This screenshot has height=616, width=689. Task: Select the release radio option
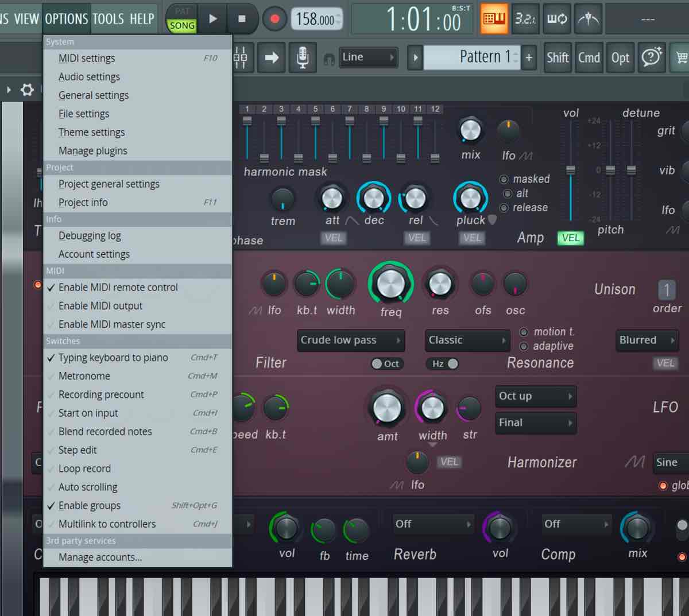[x=504, y=208]
